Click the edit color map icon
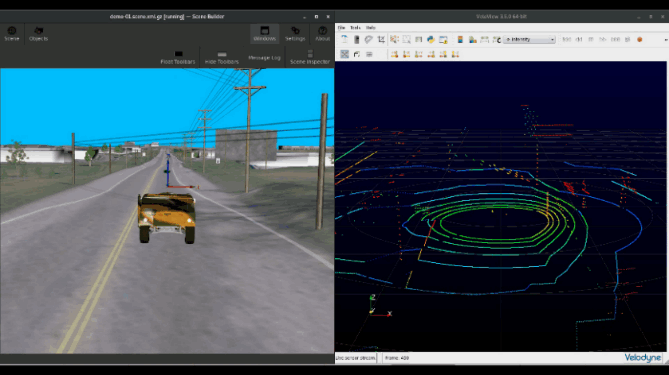669x375 pixels. pos(472,40)
